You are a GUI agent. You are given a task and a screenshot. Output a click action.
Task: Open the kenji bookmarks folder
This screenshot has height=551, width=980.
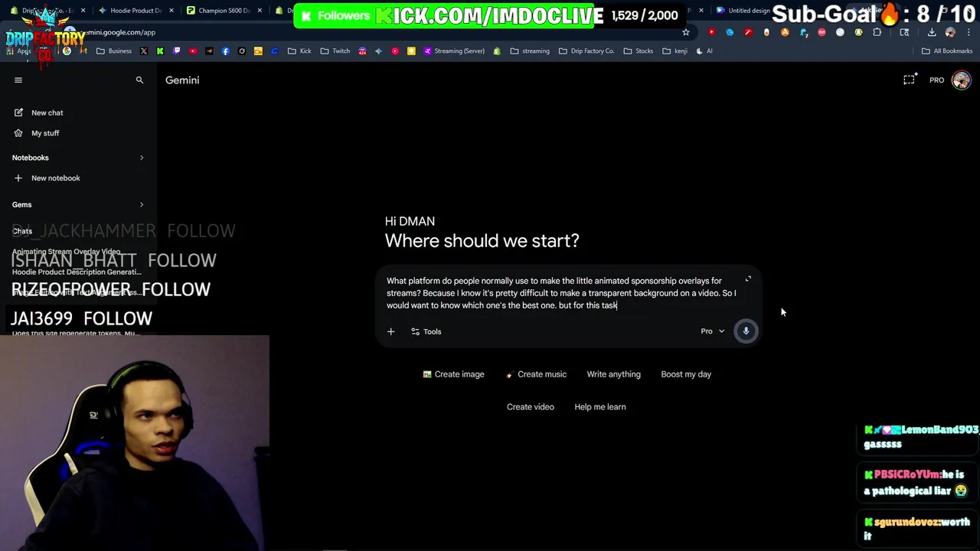pyautogui.click(x=675, y=51)
